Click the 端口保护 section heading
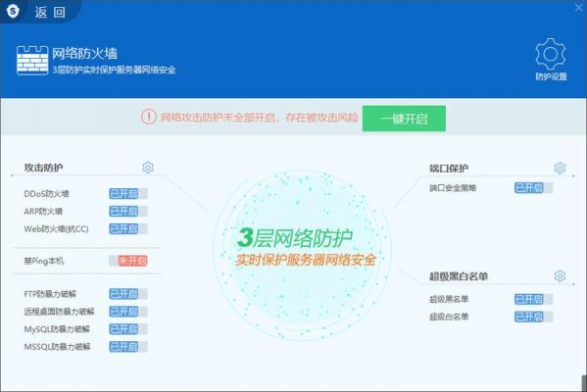The width and height of the screenshot is (587, 392). pyautogui.click(x=449, y=169)
